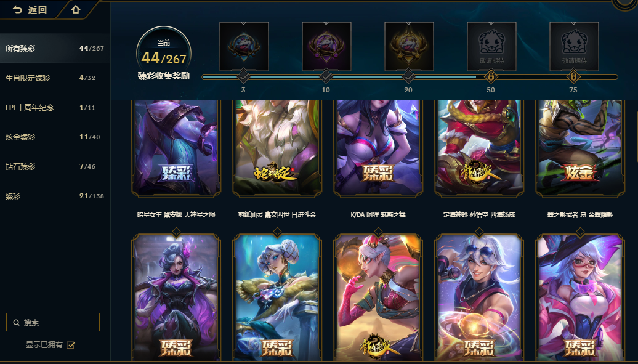638x364 pixels.
Task: Open the 3-chroma reward emblem icon
Action: pos(244,46)
